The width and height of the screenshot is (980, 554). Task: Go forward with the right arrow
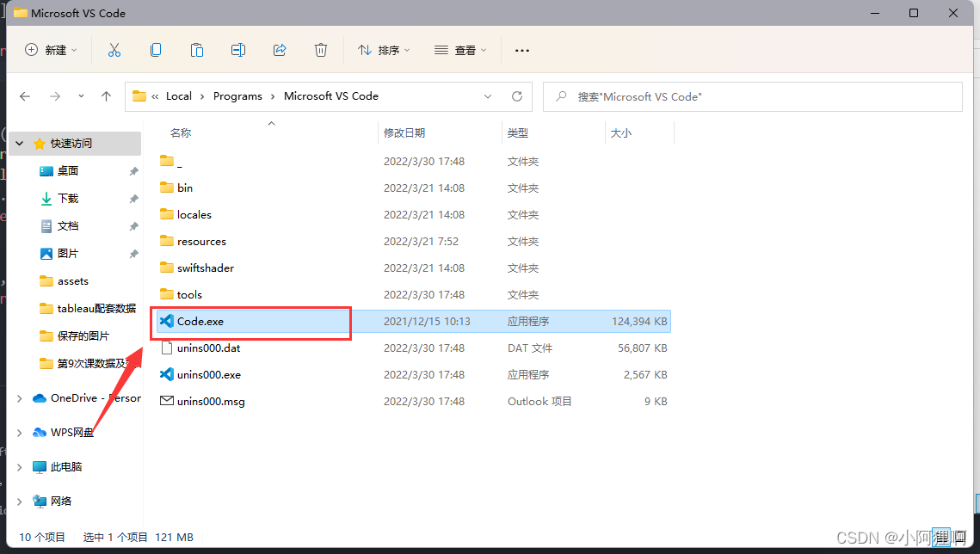(55, 96)
